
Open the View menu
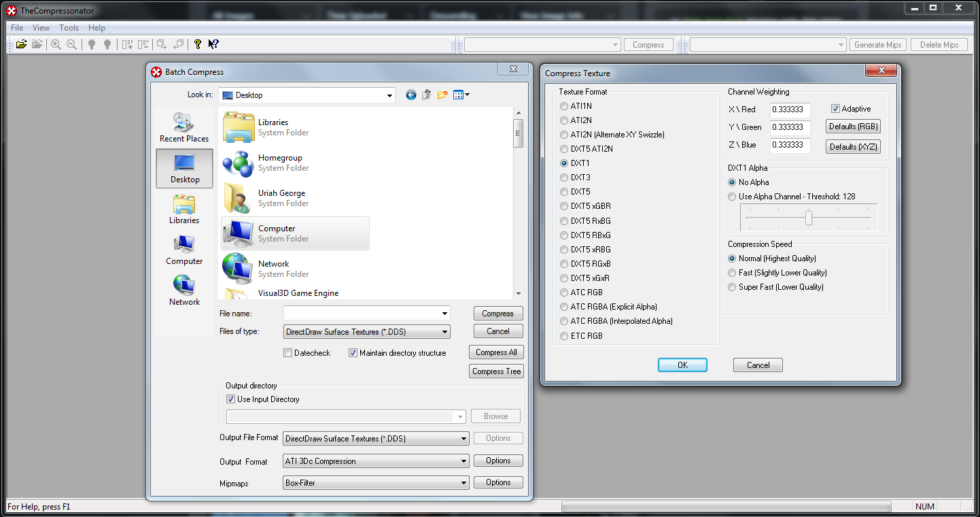pyautogui.click(x=41, y=28)
